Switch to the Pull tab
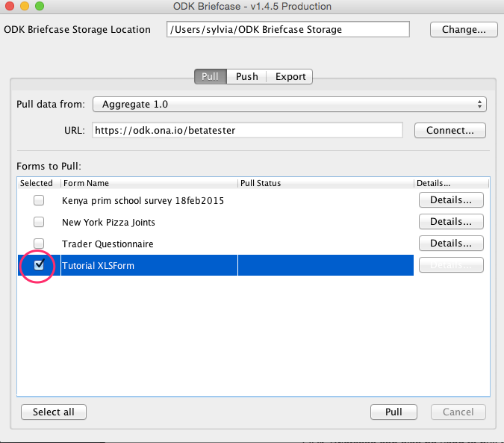The image size is (504, 443). click(211, 76)
